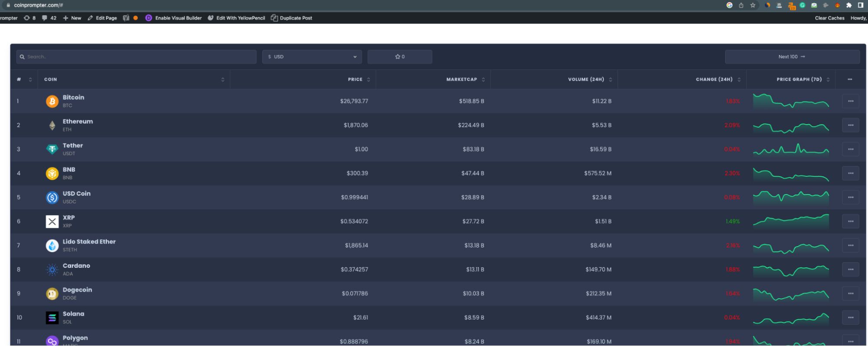Click the red flame extension icon
This screenshot has width=868, height=346.
coord(837,5)
